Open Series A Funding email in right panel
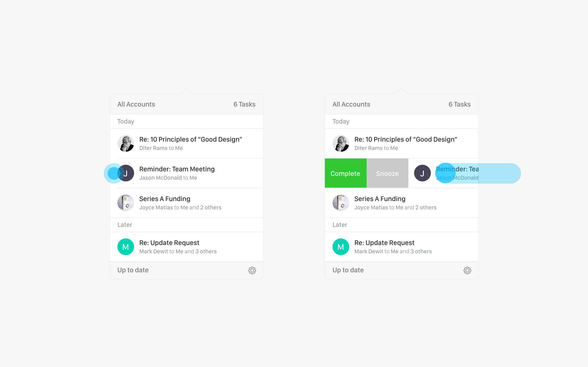This screenshot has height=367, width=588. click(x=401, y=203)
